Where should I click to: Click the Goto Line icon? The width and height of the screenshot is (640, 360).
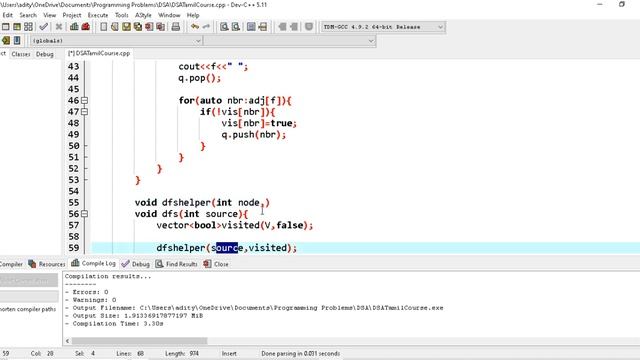coord(262,27)
